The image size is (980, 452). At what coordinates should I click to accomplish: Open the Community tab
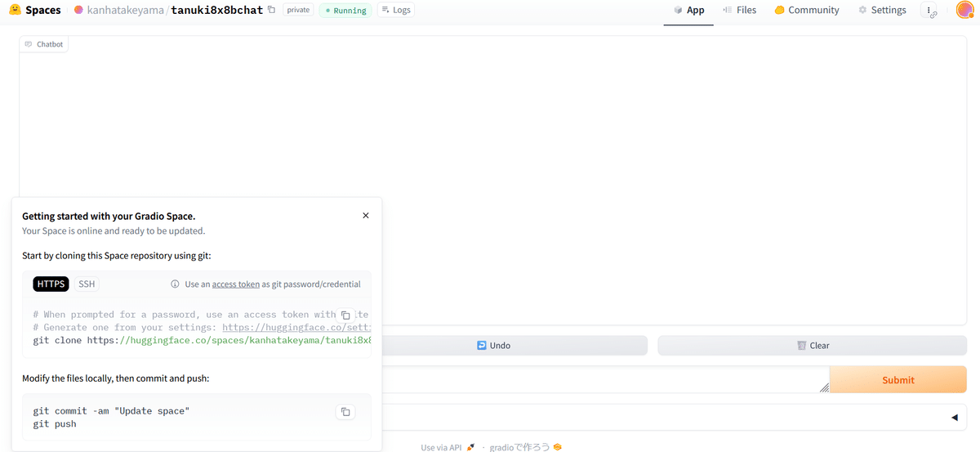coord(807,11)
